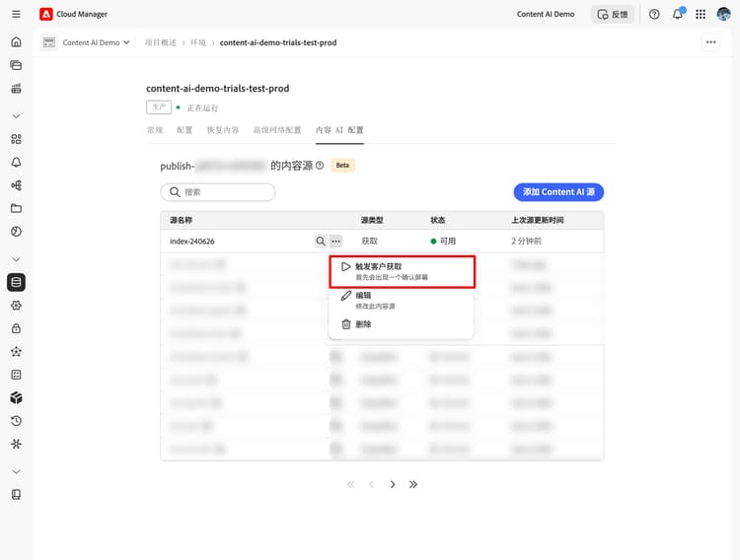This screenshot has width=740, height=560.
Task: Open the checklist icon in sidebar
Action: click(16, 375)
